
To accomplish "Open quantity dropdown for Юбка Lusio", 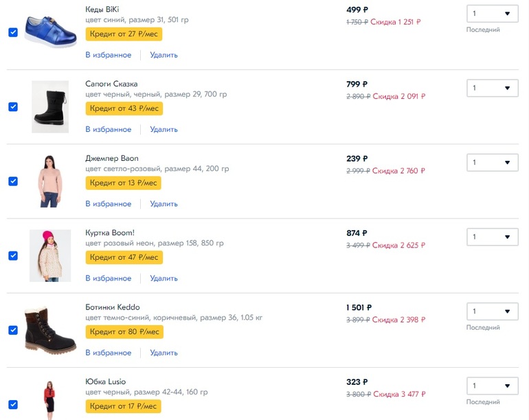I will click(x=492, y=386).
